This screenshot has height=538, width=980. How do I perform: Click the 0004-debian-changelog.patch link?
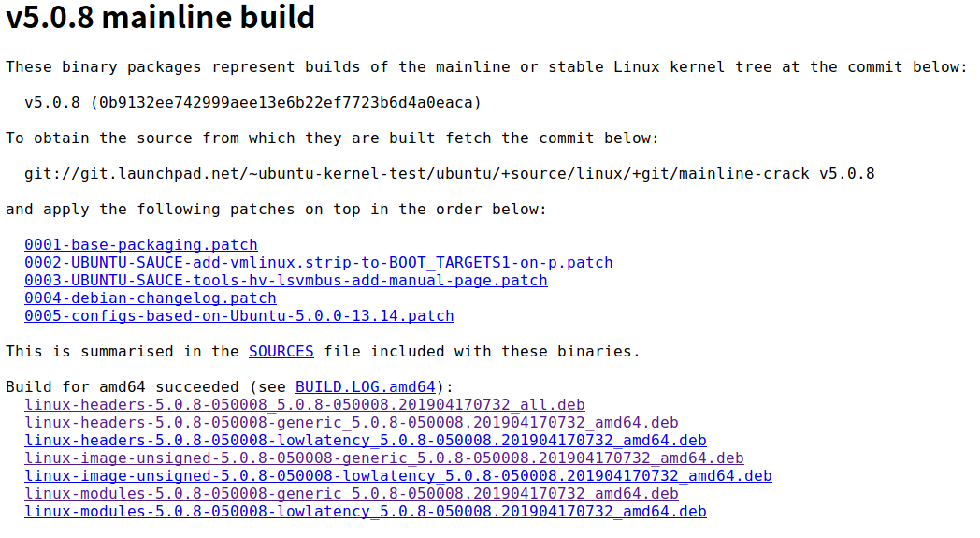(x=150, y=298)
